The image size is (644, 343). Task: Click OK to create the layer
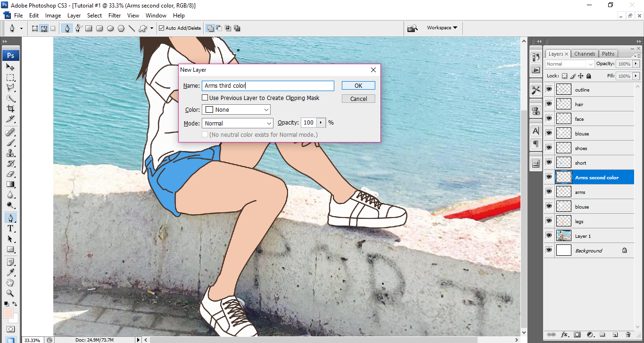click(358, 85)
